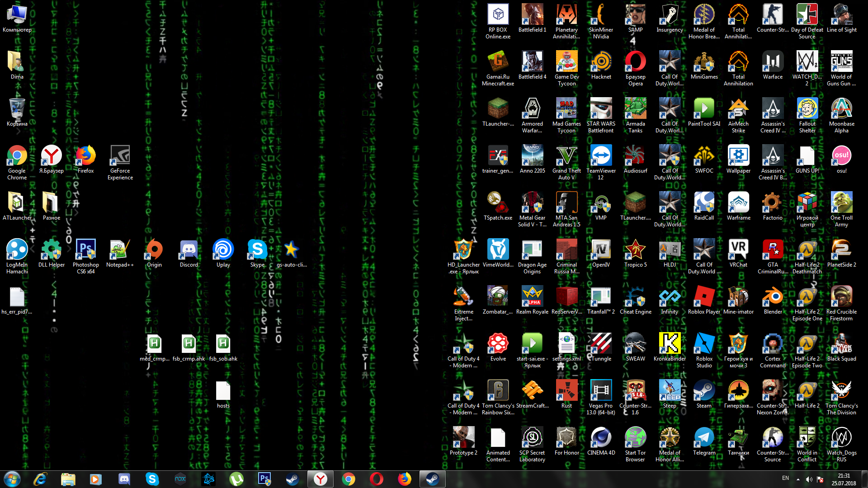868x488 pixels.
Task: Launch the Warface desktop shortcut
Action: (773, 65)
